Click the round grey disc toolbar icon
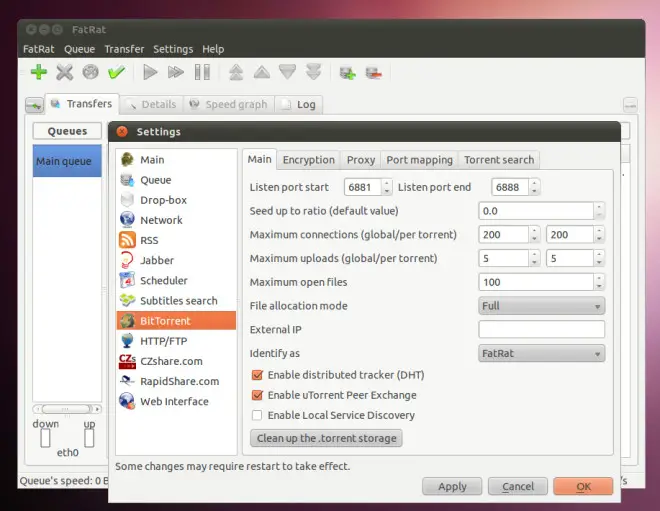The height and width of the screenshot is (511, 660). (x=90, y=72)
